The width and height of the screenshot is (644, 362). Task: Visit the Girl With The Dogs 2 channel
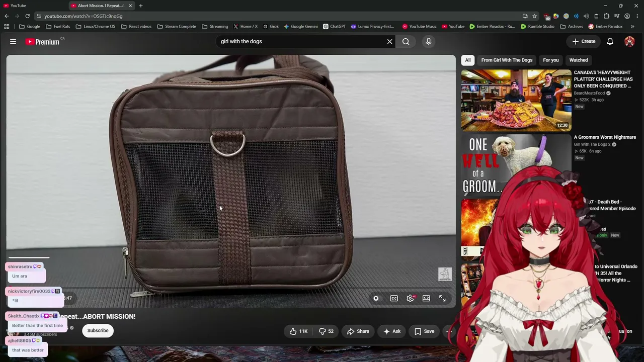(x=592, y=145)
